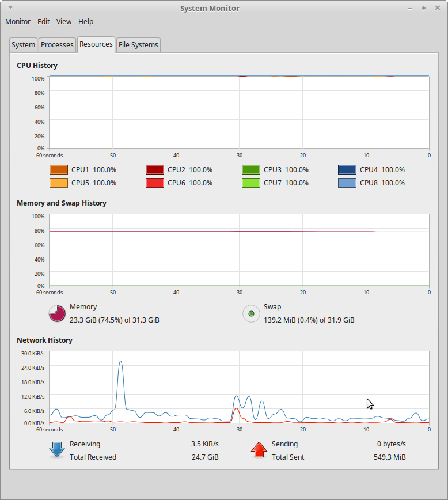This screenshot has height=500, width=448.
Task: Select the Resources tab
Action: pos(96,44)
